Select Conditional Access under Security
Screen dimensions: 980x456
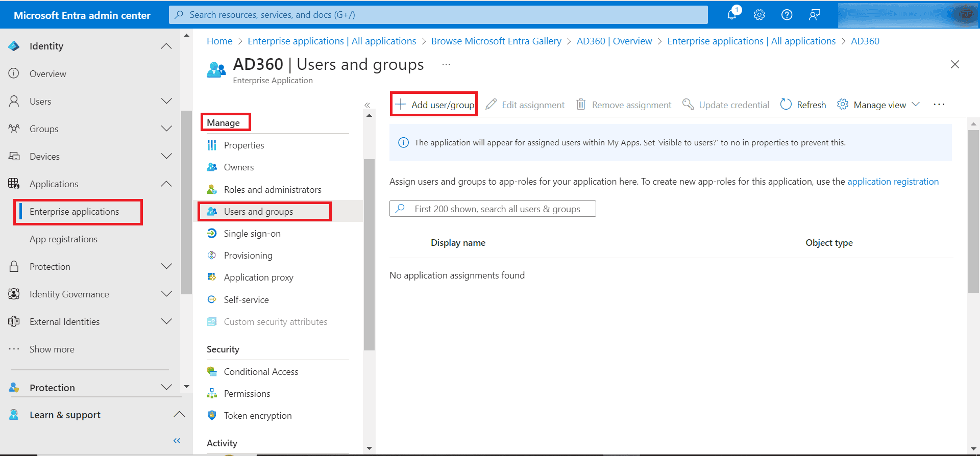(261, 372)
